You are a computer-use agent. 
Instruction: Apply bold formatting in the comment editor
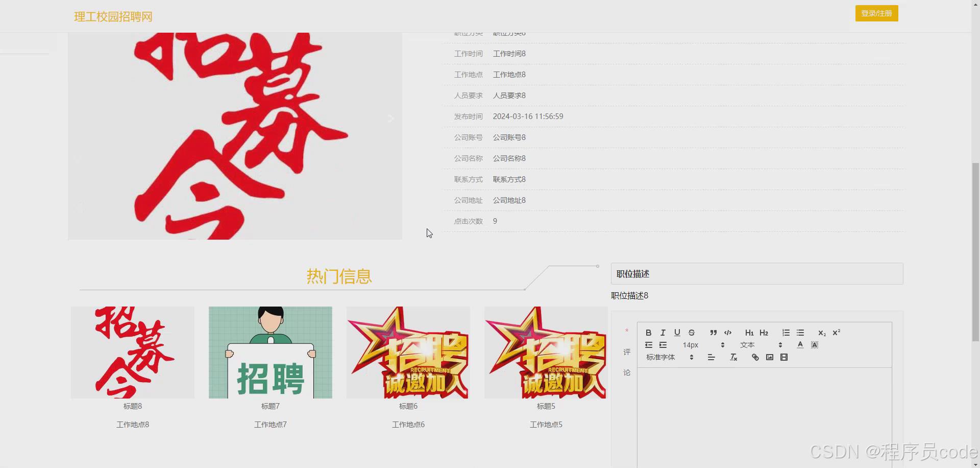pos(648,333)
